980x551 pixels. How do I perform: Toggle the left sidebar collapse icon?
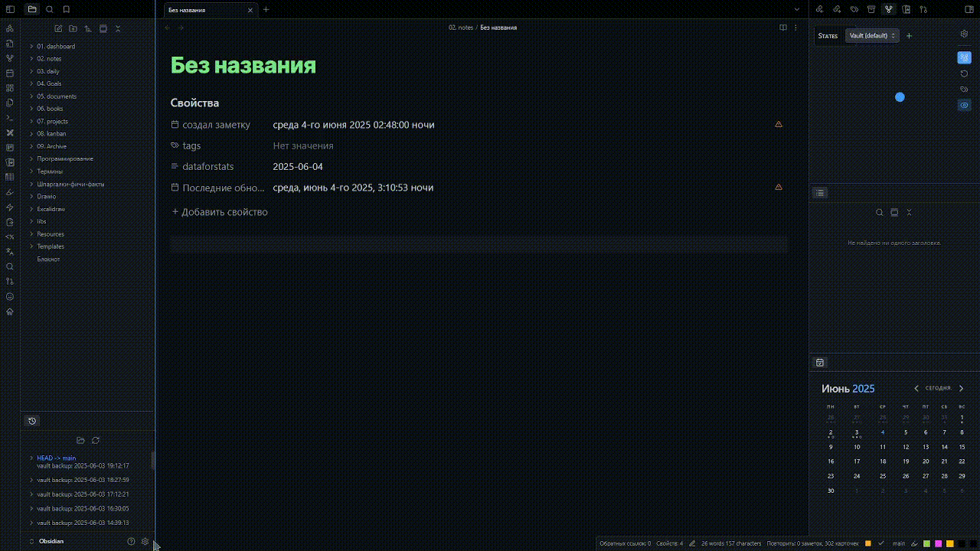click(x=10, y=9)
